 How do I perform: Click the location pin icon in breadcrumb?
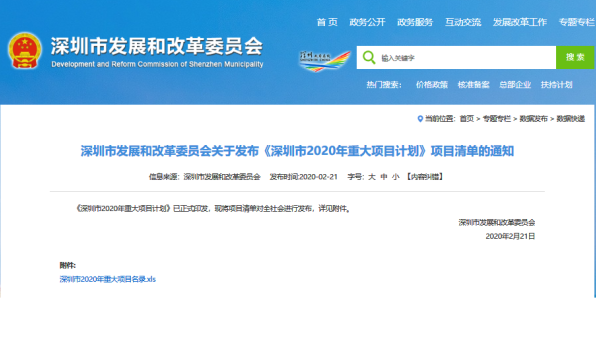pos(420,119)
